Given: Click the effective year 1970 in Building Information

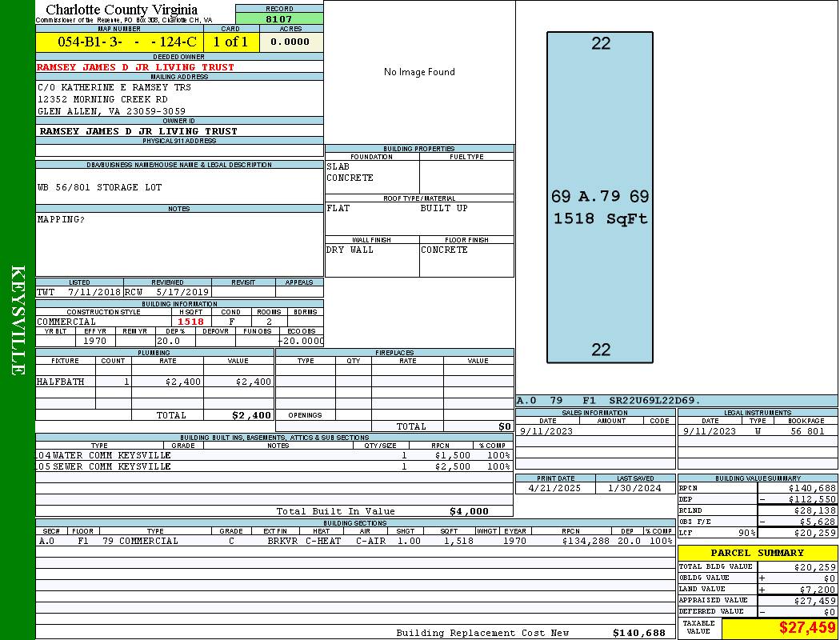Looking at the screenshot, I should (95, 341).
